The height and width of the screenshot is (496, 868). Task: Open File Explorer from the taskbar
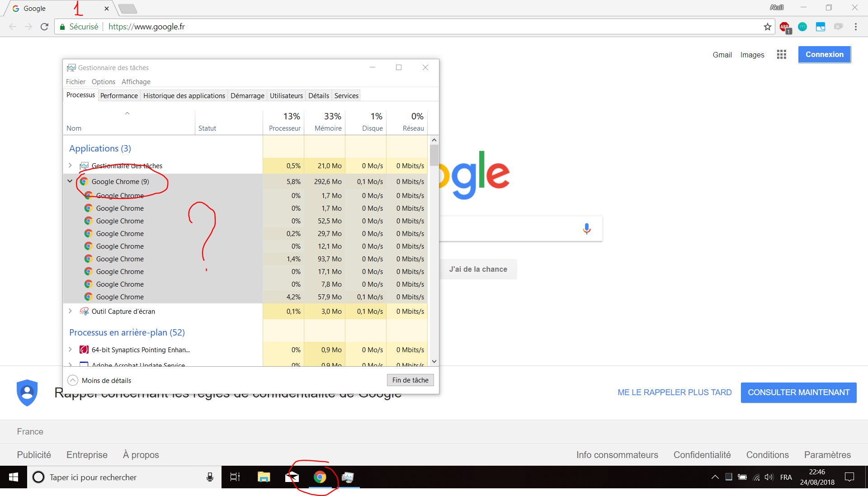(264, 477)
